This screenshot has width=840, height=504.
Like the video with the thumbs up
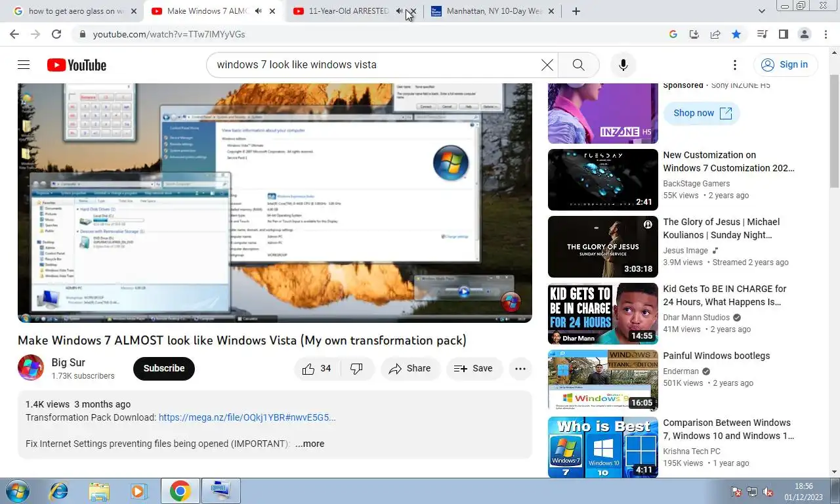pyautogui.click(x=316, y=369)
